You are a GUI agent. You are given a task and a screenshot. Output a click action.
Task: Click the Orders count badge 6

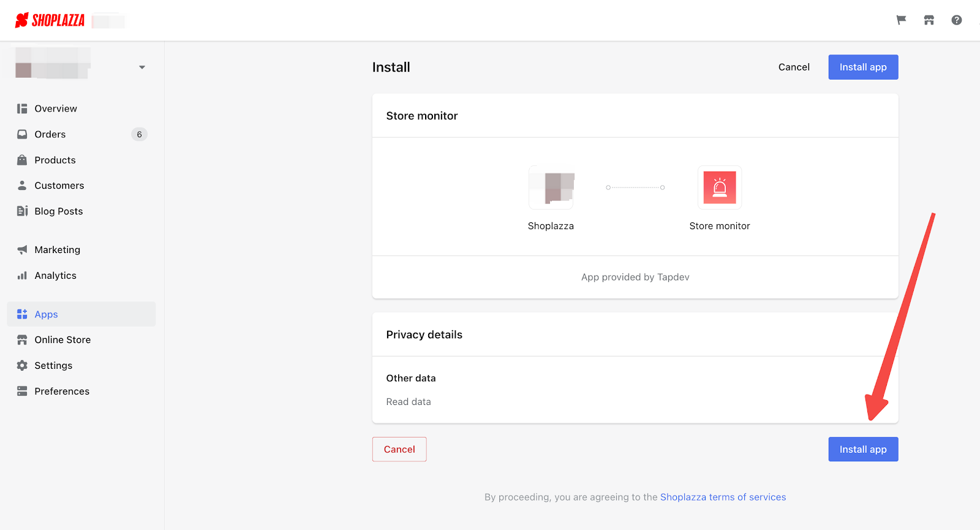(x=139, y=134)
